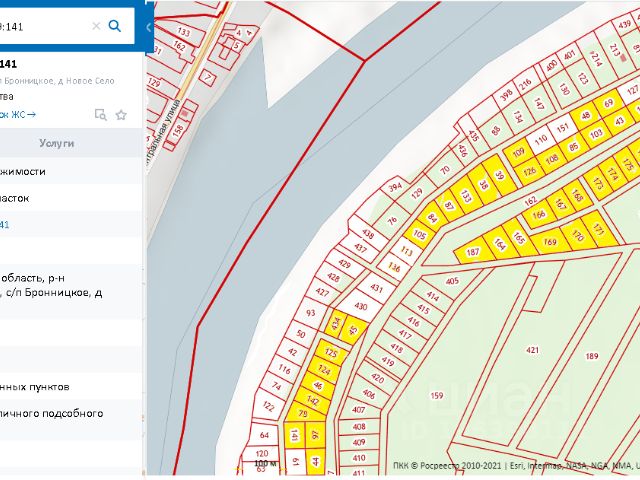Screen dimensions: 640x480
Task: Click the blue cadastral number link ending in 41
Action: pyautogui.click(x=4, y=224)
